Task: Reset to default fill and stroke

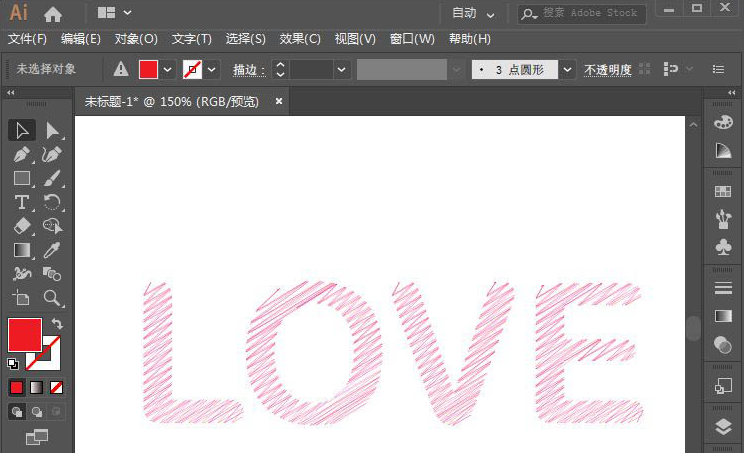Action: 13,364
